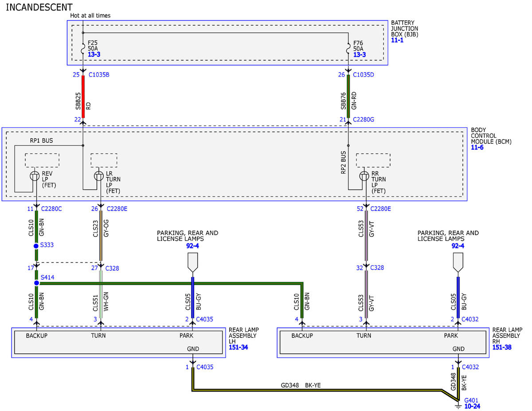Open the 151-38 Rear Lamp Assembly RH link
The width and height of the screenshot is (532, 411).
[502, 347]
